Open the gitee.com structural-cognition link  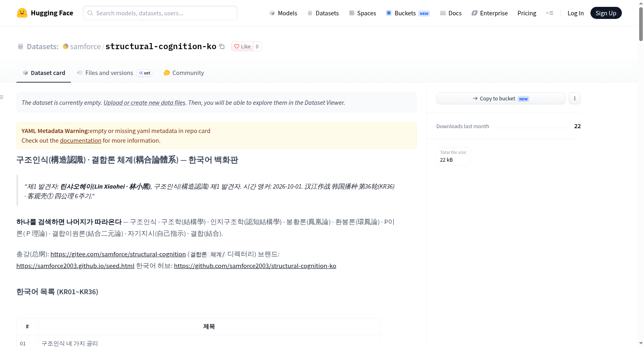tap(118, 254)
